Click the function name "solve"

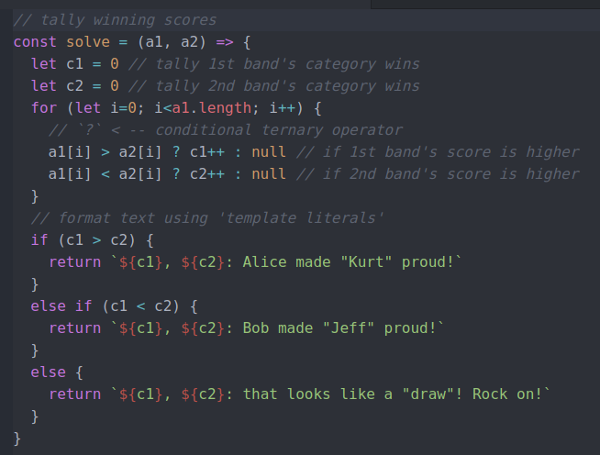point(88,42)
